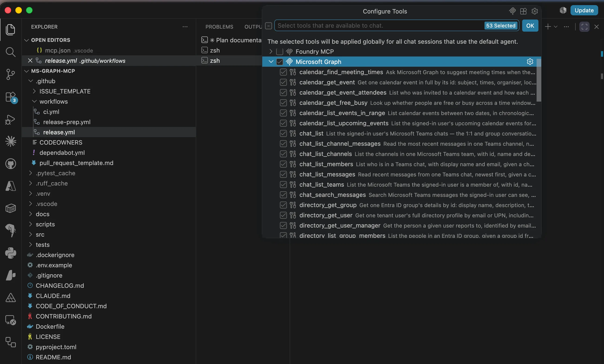This screenshot has width=604, height=364.
Task: Toggle the select-all tools checkbox
Action: click(x=269, y=26)
